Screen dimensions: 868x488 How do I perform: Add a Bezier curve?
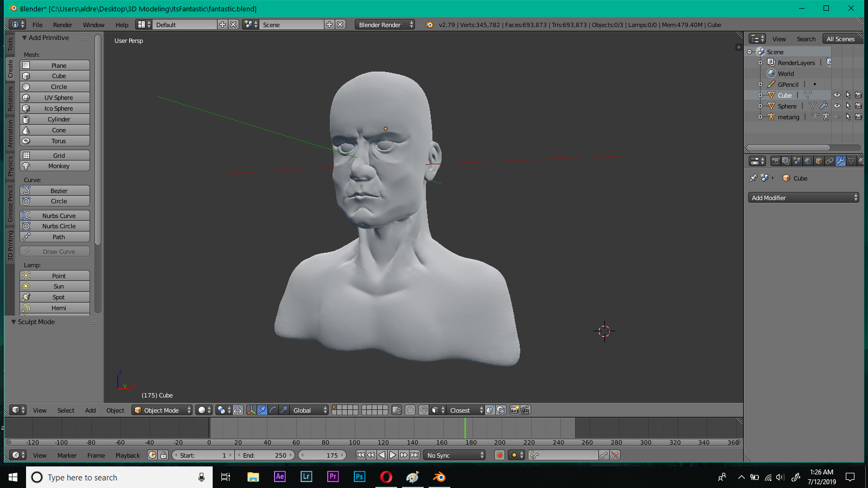coord(55,191)
